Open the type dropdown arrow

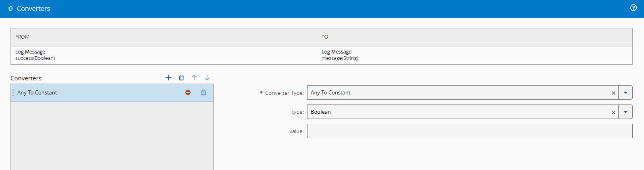tap(625, 112)
